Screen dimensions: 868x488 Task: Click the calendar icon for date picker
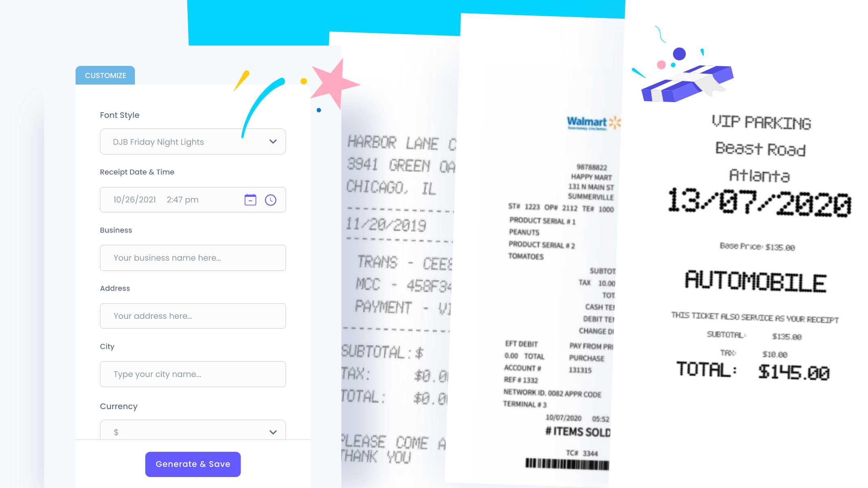click(251, 200)
